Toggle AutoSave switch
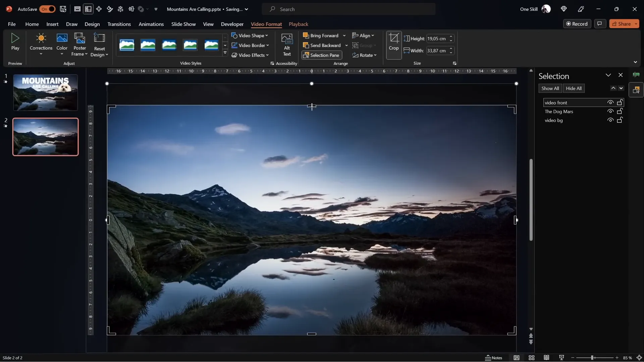 tap(47, 9)
